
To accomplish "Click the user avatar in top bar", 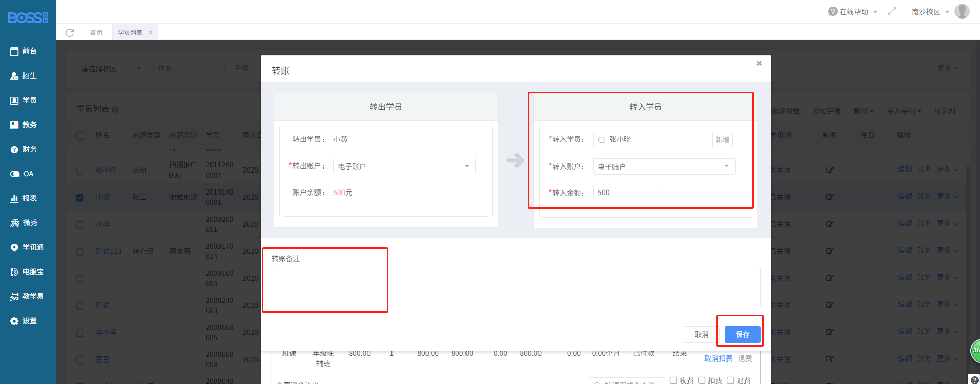I will pos(962,11).
